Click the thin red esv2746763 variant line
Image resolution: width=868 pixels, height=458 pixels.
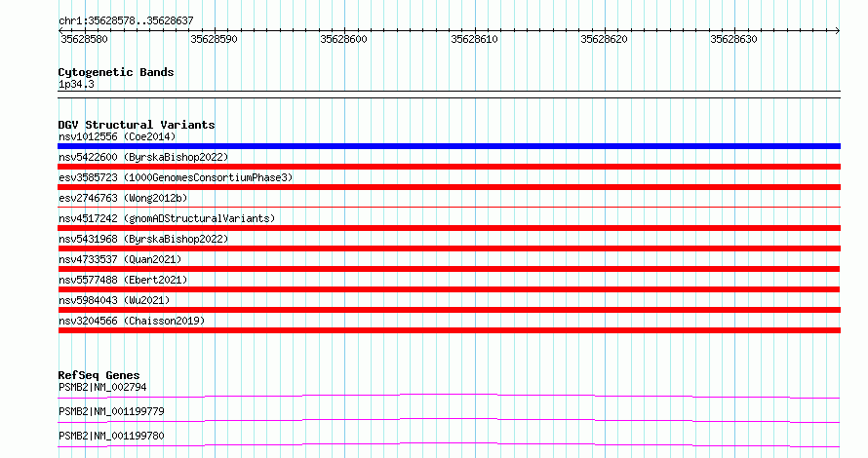tap(449, 208)
